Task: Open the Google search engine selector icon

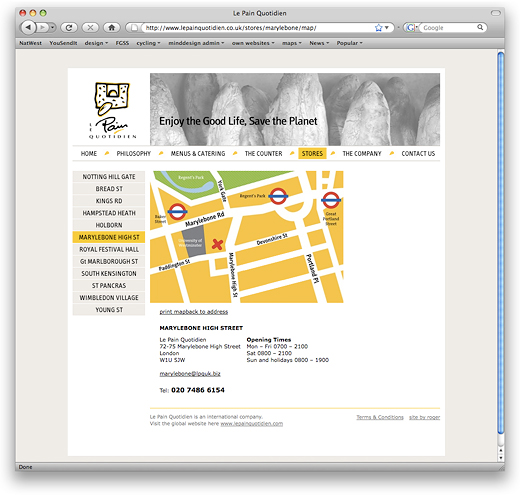Action: tap(411, 28)
